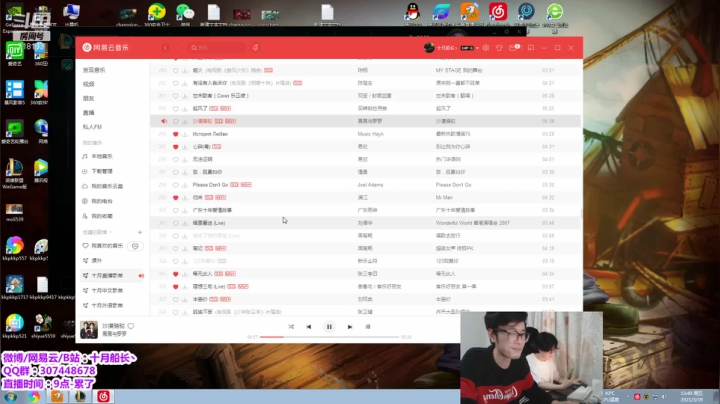Open 发现音乐 in the sidebar

coord(94,70)
